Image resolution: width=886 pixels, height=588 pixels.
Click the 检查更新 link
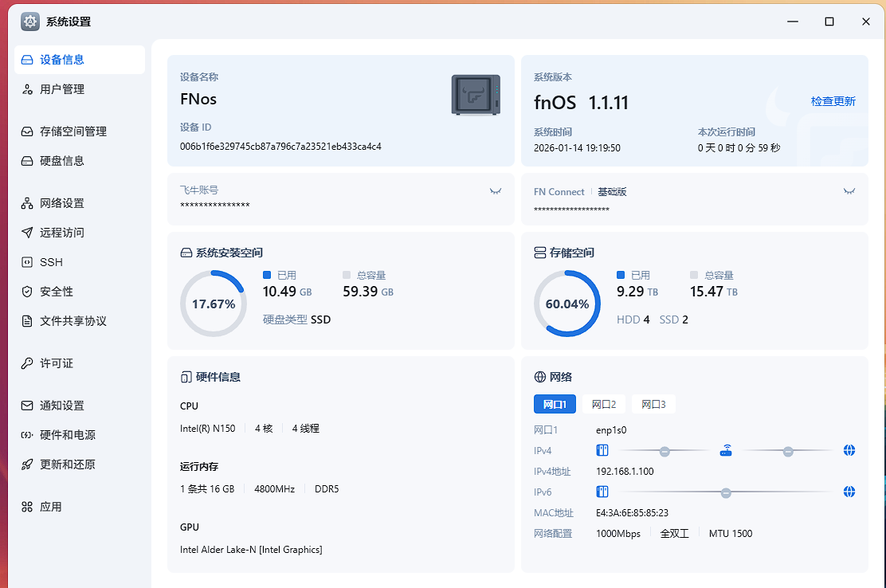pos(833,101)
